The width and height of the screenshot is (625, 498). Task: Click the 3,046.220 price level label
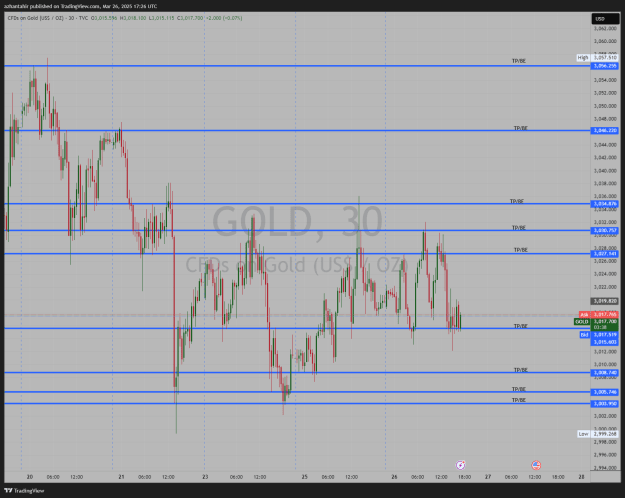605,130
